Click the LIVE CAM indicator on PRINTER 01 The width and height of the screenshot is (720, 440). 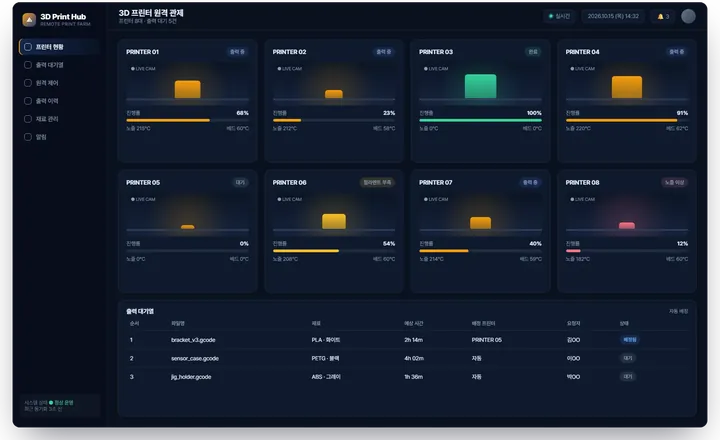click(143, 69)
